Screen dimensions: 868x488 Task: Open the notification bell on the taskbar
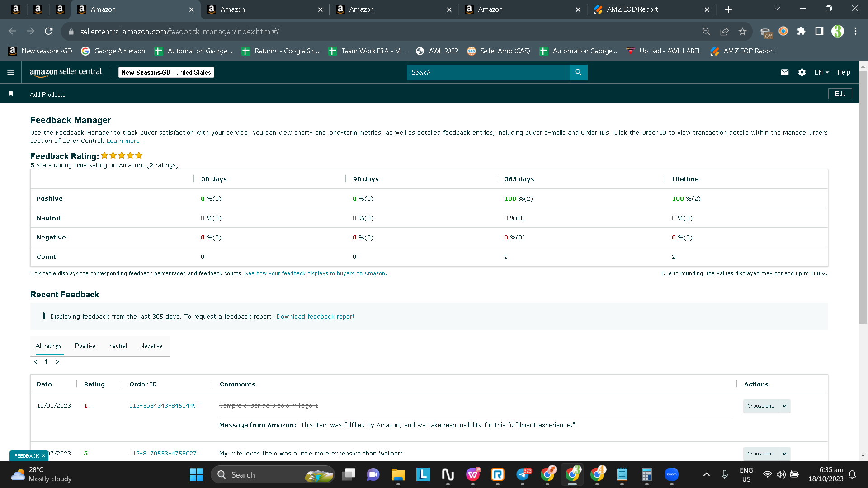pyautogui.click(x=852, y=474)
